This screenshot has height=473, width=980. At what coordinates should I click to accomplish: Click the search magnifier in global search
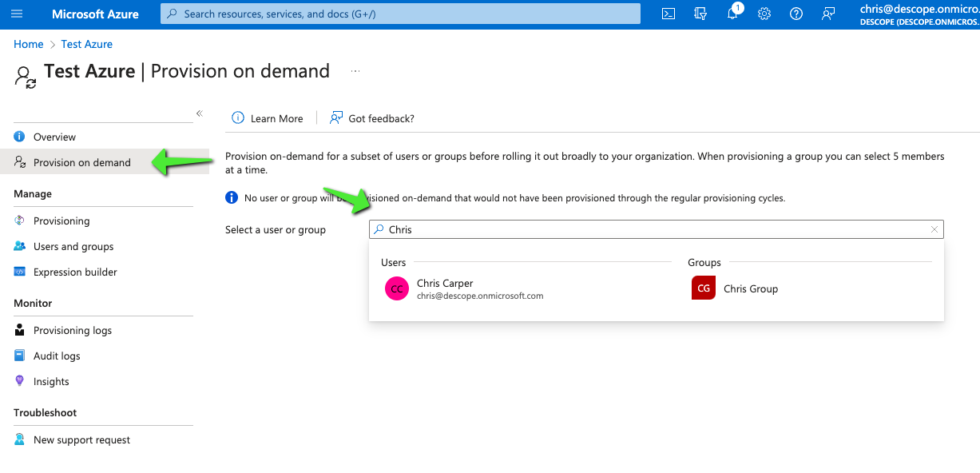(172, 14)
